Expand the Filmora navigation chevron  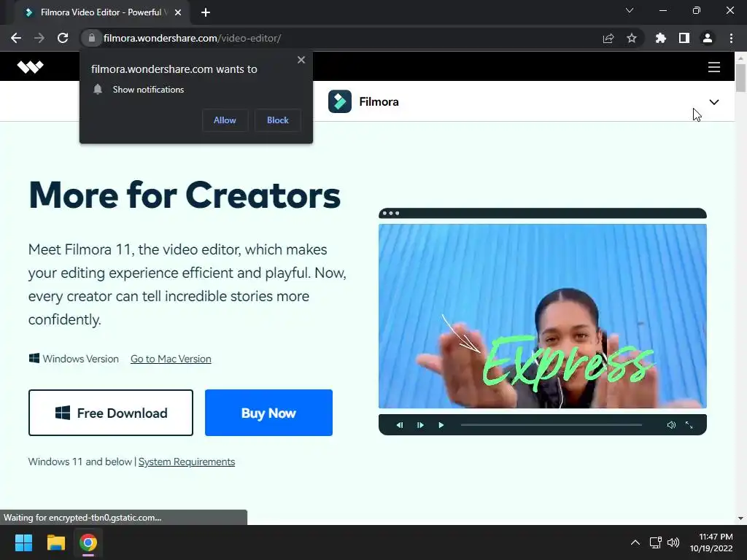tap(713, 102)
